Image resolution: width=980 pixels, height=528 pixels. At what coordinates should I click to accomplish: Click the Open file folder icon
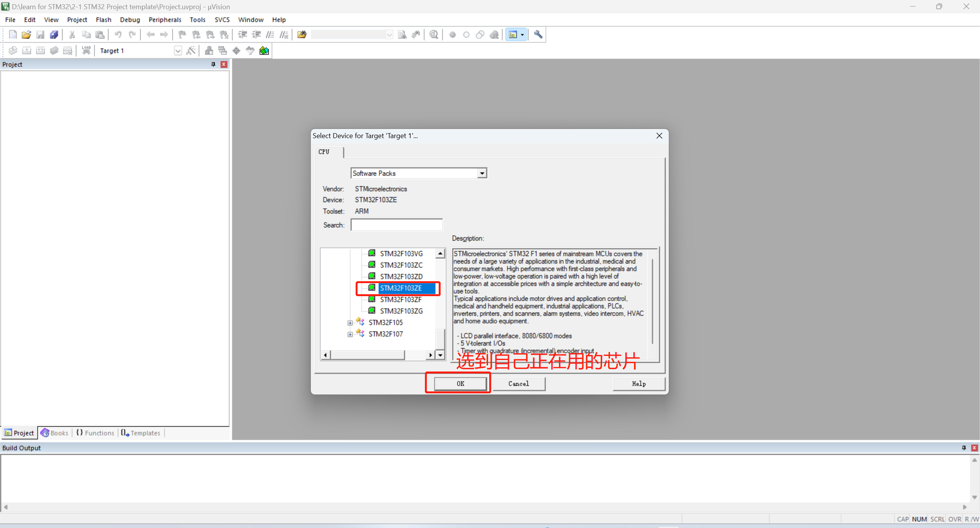tap(26, 35)
